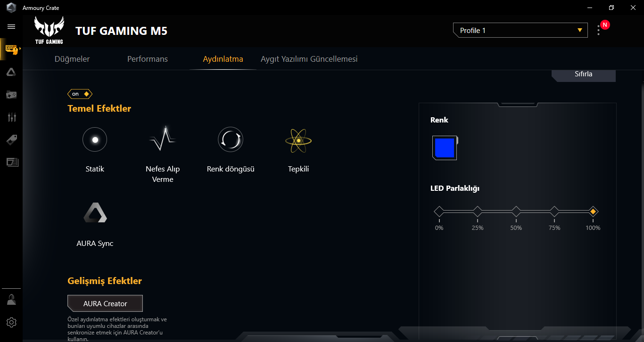644x342 pixels.
Task: Set LED brightness to 100%
Action: [x=593, y=212]
